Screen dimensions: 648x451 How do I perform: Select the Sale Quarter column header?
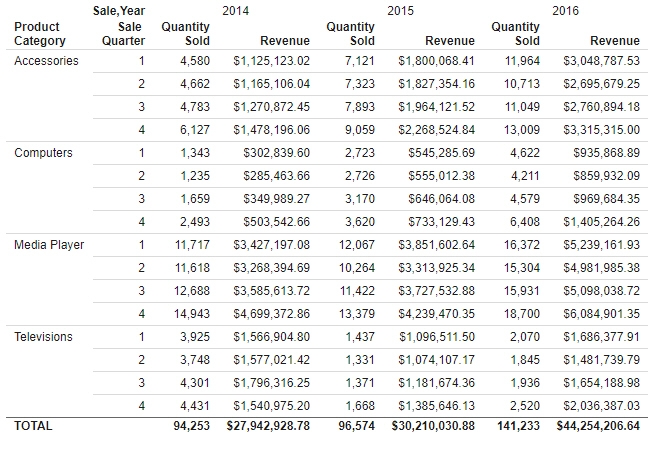point(123,34)
